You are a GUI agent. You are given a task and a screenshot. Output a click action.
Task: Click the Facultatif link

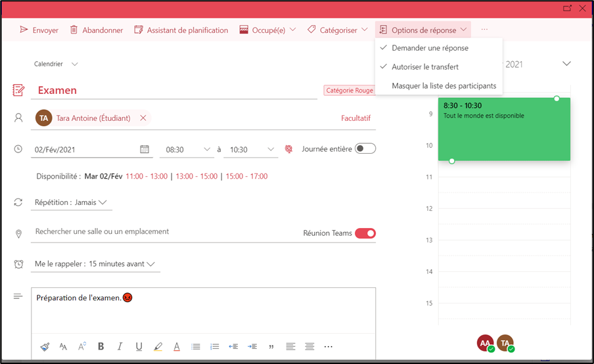355,118
